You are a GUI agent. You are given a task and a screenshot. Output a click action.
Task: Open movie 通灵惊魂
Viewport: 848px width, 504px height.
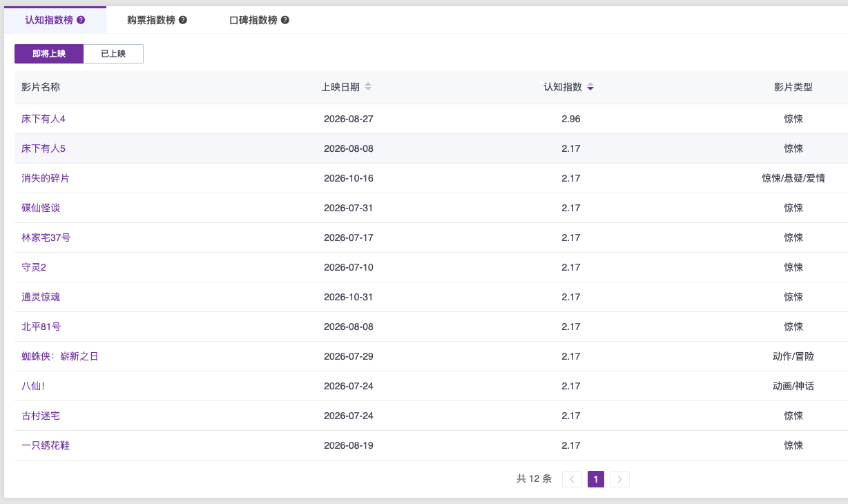click(x=41, y=297)
